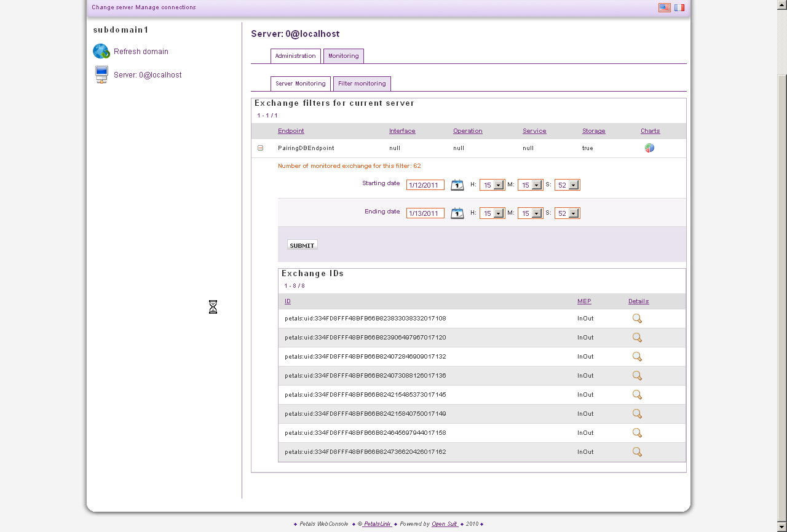View details of exchange ending 017108
The width and height of the screenshot is (787, 532).
pyautogui.click(x=637, y=319)
